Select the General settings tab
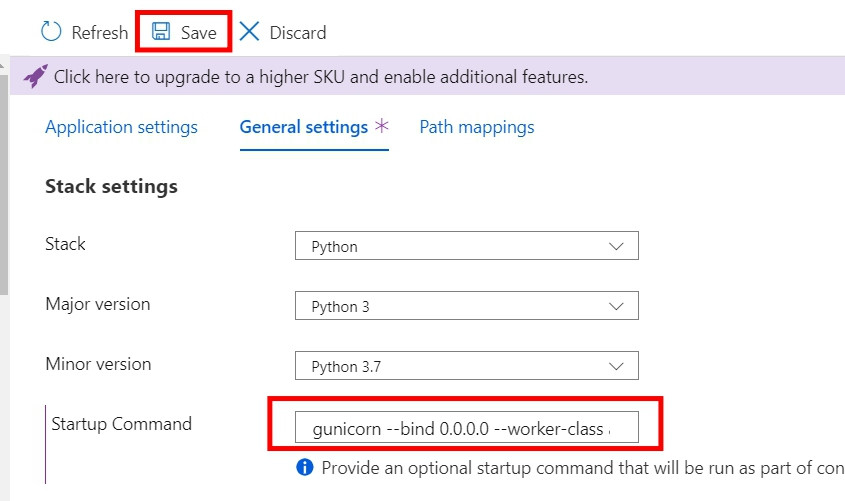845x501 pixels. (x=303, y=127)
